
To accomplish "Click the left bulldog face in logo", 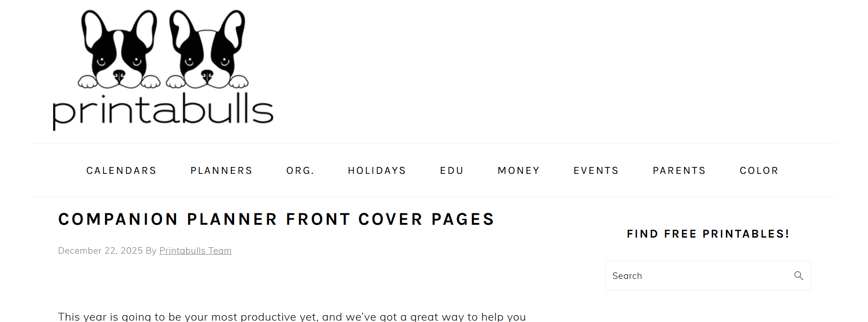I will (119, 50).
